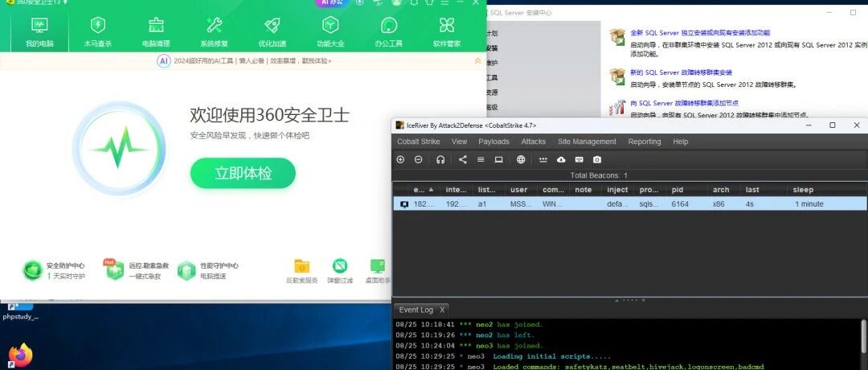Viewport: 868px width, 370px height.
Task: Collapse the AI banner with double chevron
Action: (477, 61)
